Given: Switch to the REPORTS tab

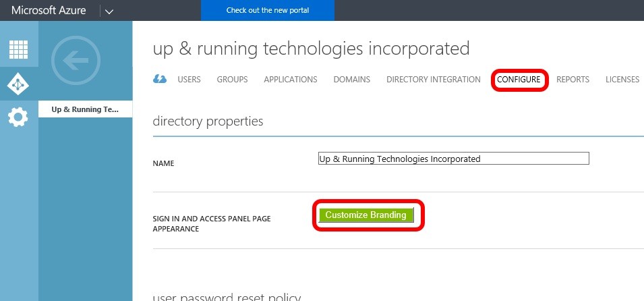Looking at the screenshot, I should [573, 80].
